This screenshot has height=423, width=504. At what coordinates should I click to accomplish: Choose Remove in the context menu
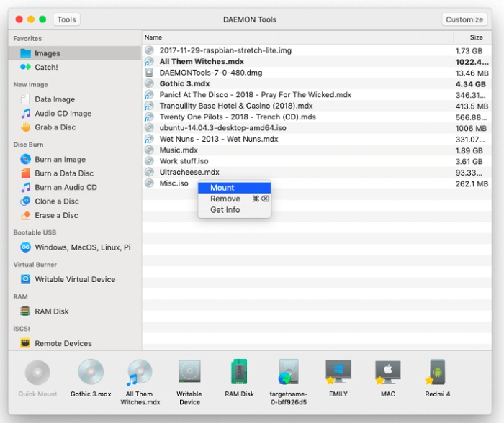pyautogui.click(x=234, y=199)
